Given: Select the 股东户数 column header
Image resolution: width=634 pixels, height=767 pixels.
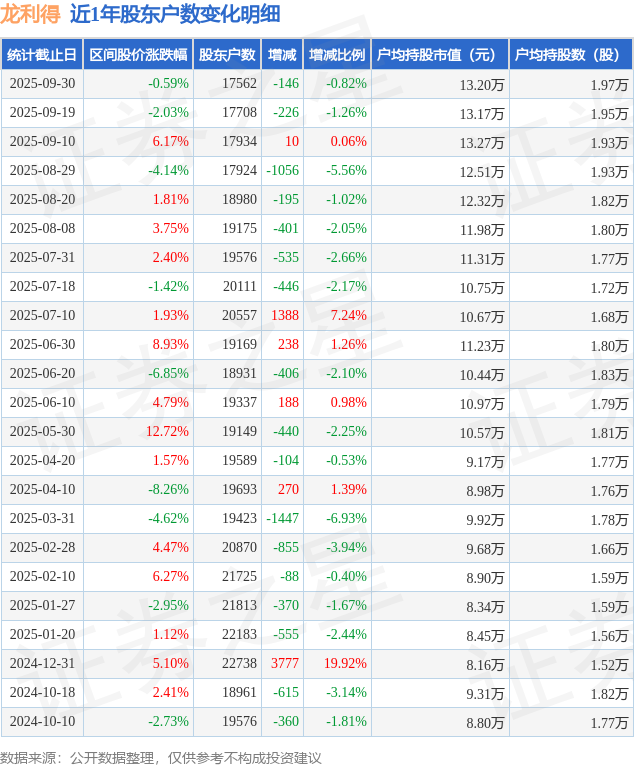Looking at the screenshot, I should 227,55.
